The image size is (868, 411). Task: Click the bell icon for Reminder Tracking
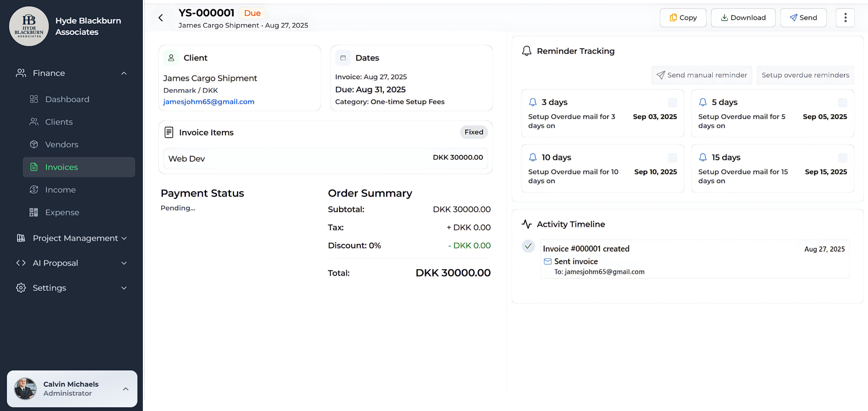click(x=526, y=51)
